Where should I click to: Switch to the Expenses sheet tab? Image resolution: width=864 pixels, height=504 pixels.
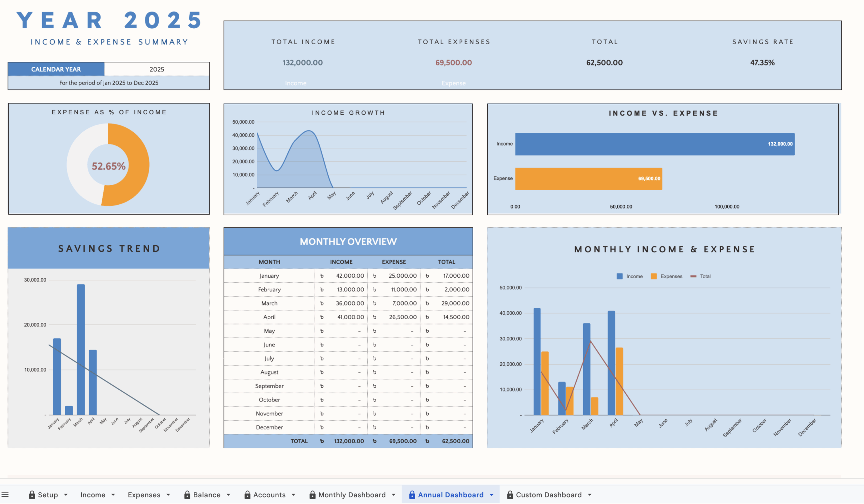[144, 495]
